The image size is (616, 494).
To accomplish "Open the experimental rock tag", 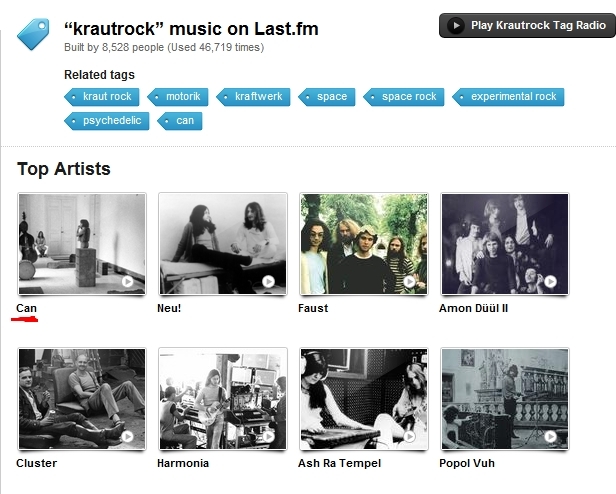I will coord(508,97).
